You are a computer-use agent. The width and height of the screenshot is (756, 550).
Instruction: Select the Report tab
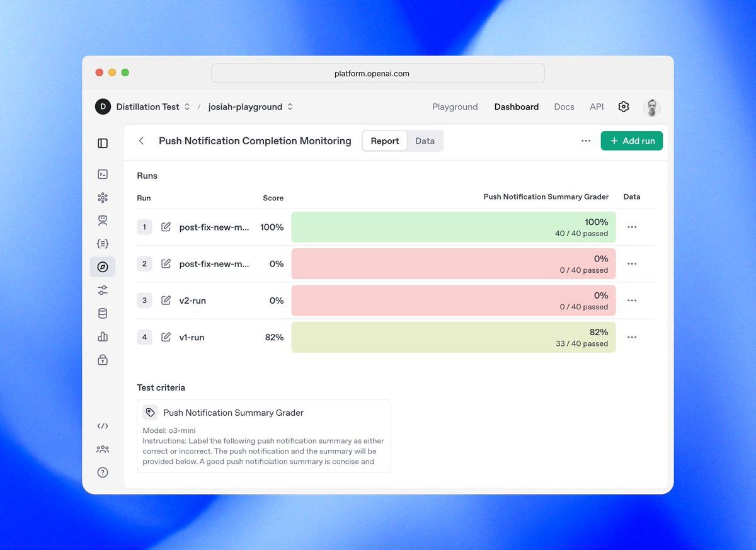tap(385, 141)
